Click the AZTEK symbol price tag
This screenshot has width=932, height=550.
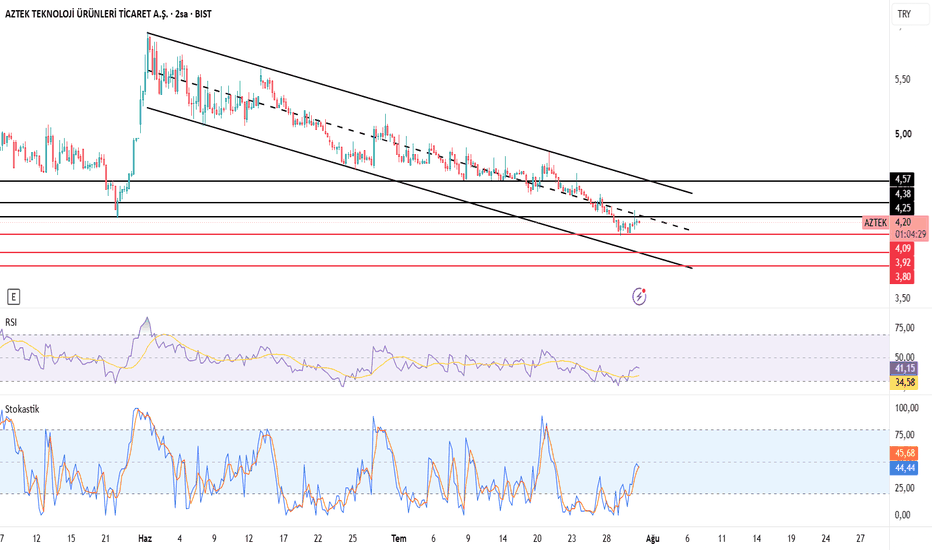875,223
